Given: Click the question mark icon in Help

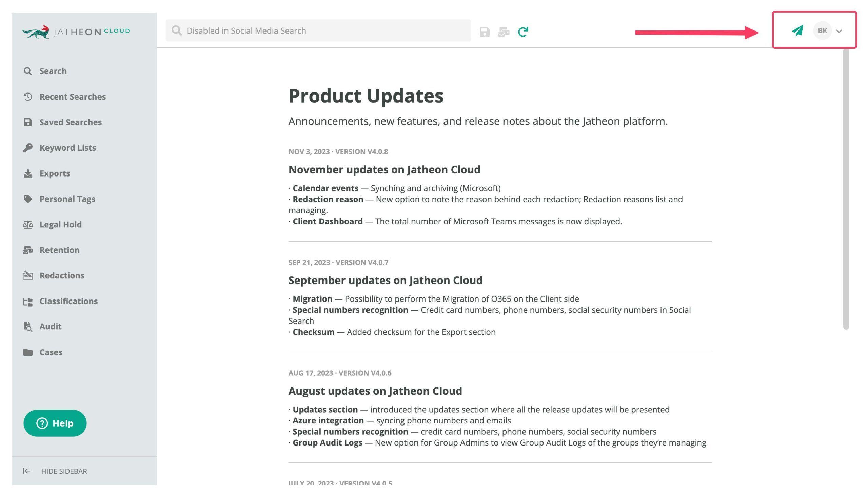Looking at the screenshot, I should point(42,423).
